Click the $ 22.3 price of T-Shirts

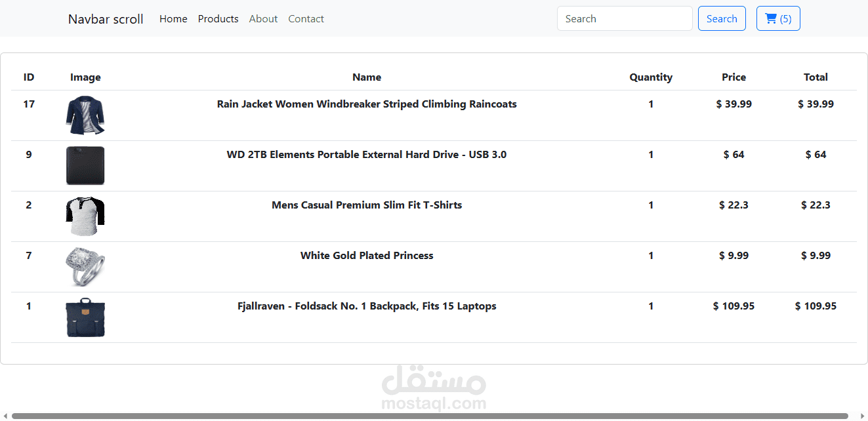734,205
